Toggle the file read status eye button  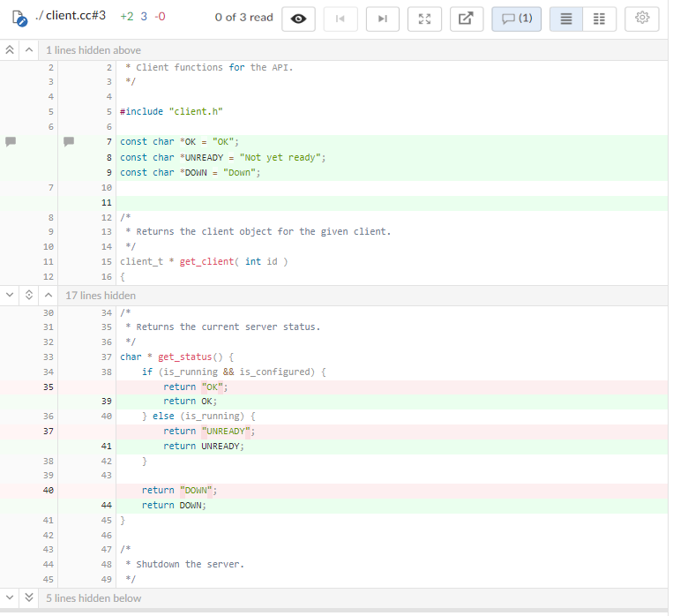(298, 19)
